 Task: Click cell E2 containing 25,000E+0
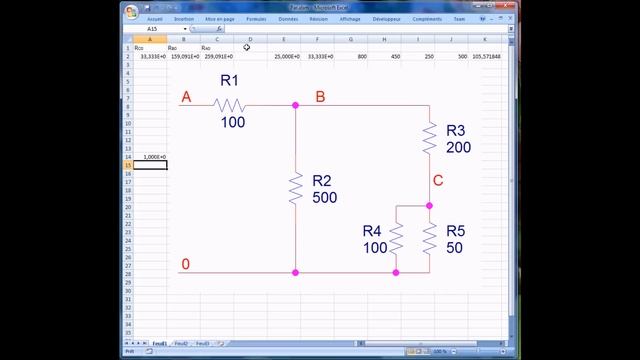pos(284,56)
